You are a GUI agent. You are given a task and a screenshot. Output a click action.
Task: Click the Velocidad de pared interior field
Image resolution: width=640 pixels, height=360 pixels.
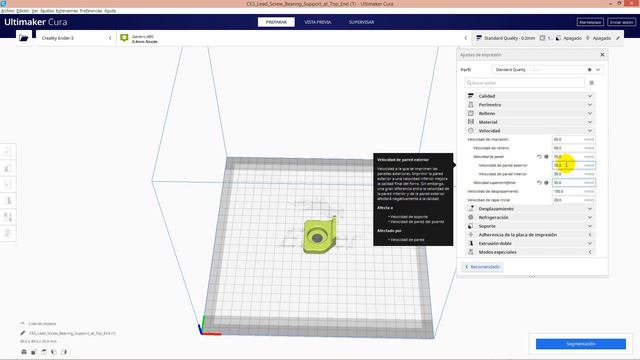(573, 174)
